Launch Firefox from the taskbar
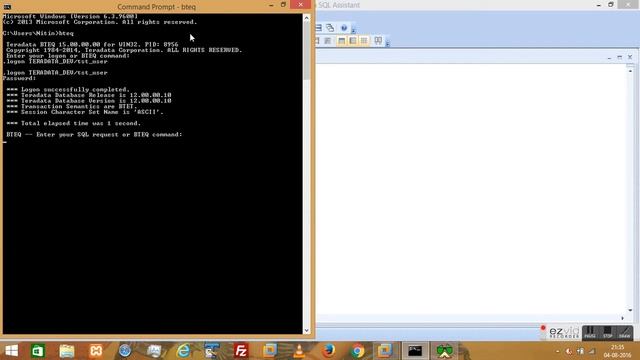This screenshot has width=640, height=360. pos(328,351)
